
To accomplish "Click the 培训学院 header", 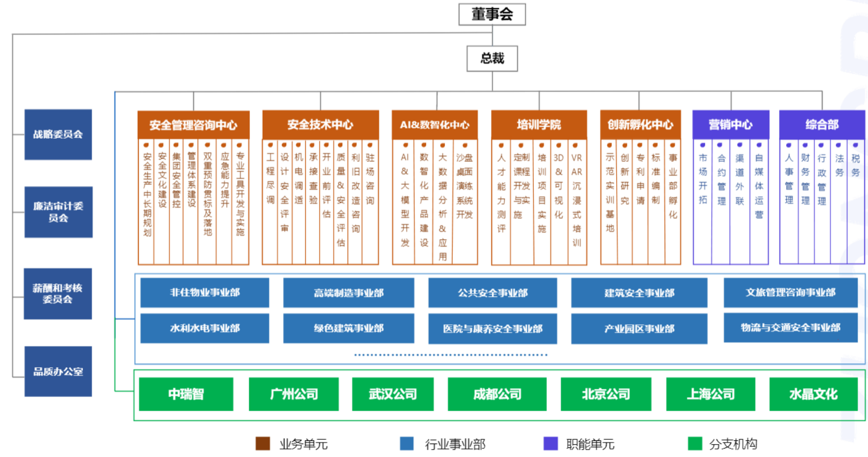I will (x=539, y=125).
